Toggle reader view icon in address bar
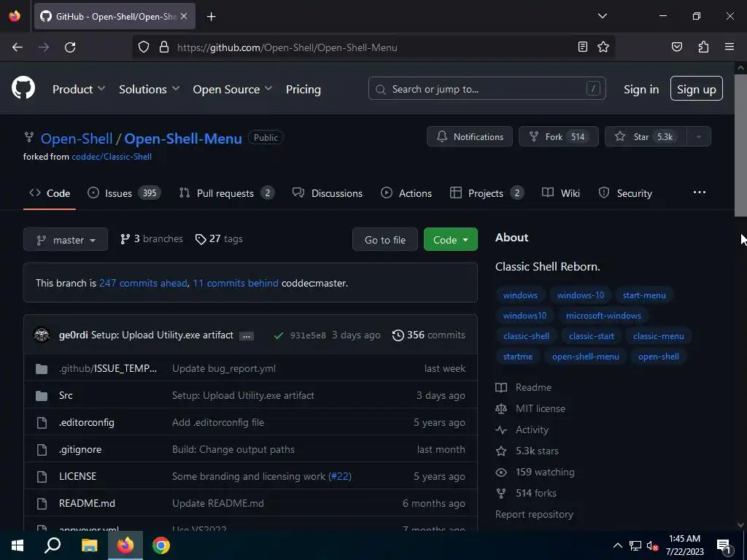Viewport: 747px width, 560px height. (583, 47)
